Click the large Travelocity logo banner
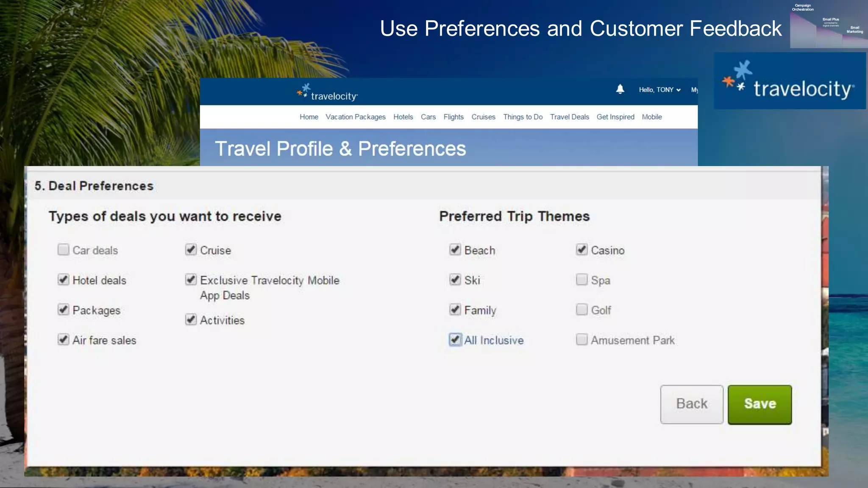 point(790,81)
